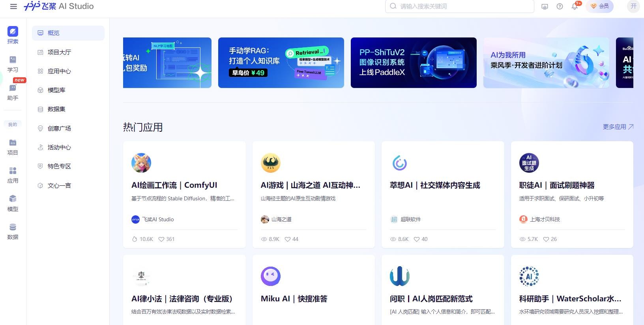Open the help question mark icon
Image resolution: width=644 pixels, height=325 pixels.
point(560,6)
